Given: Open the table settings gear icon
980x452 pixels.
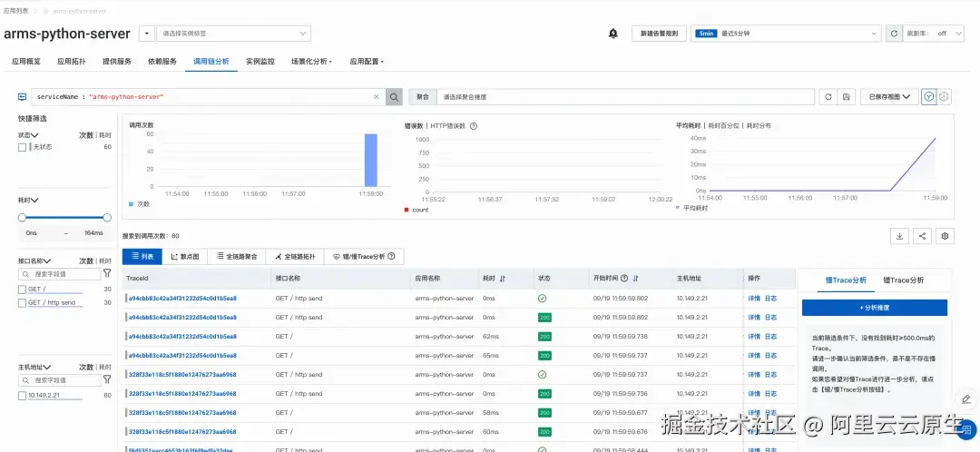Looking at the screenshot, I should point(945,236).
